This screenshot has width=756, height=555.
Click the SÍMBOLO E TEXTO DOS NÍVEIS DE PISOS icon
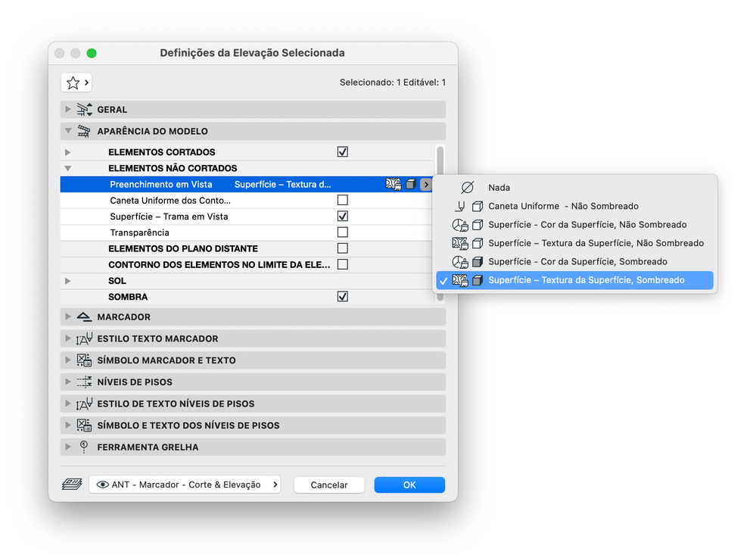click(84, 426)
